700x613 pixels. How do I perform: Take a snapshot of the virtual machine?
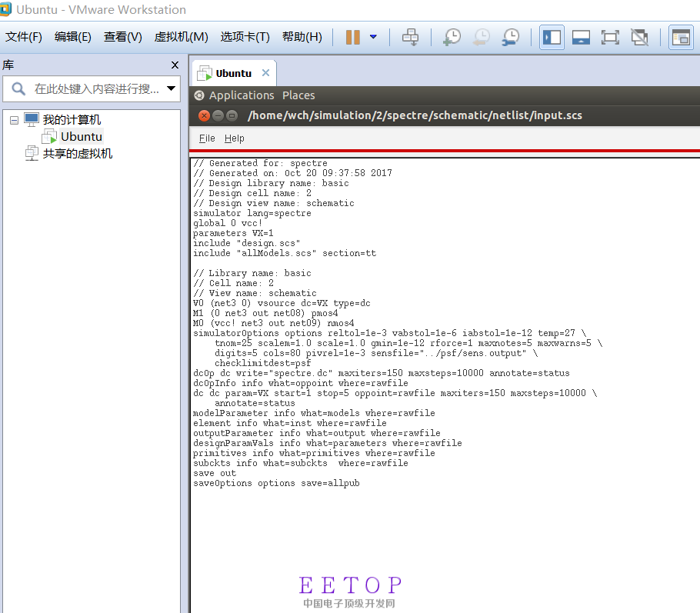pos(452,37)
